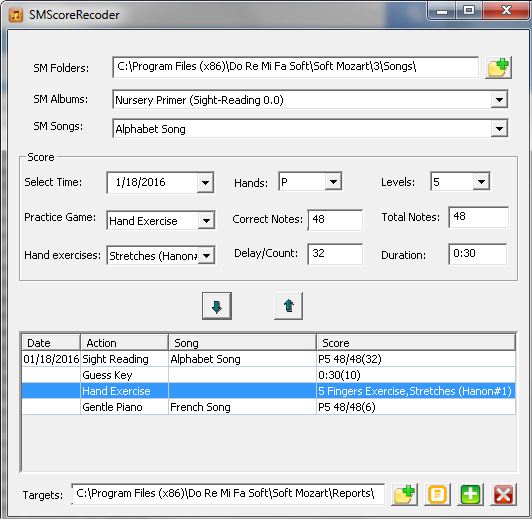Browse for SM Folders with folder icon
The image size is (532, 519).
(498, 68)
